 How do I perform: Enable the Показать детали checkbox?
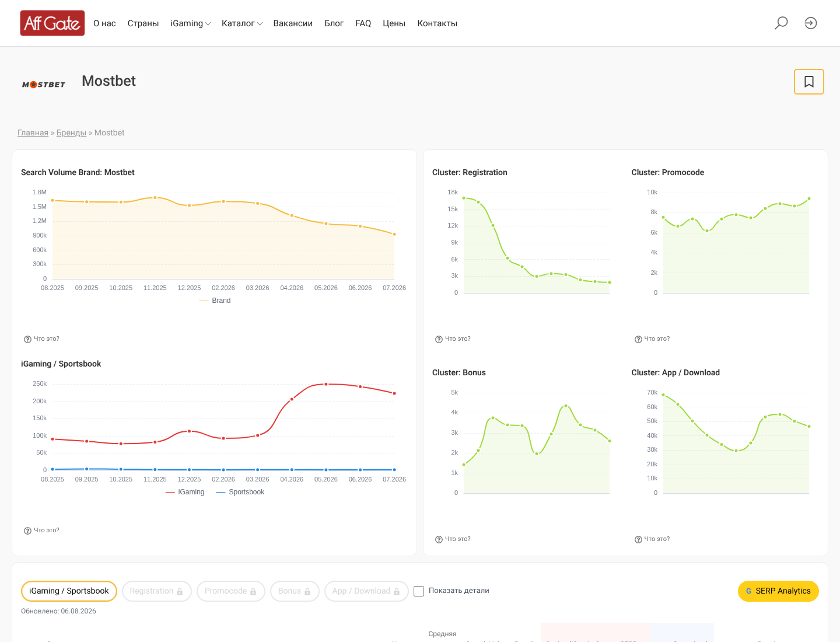tap(419, 591)
